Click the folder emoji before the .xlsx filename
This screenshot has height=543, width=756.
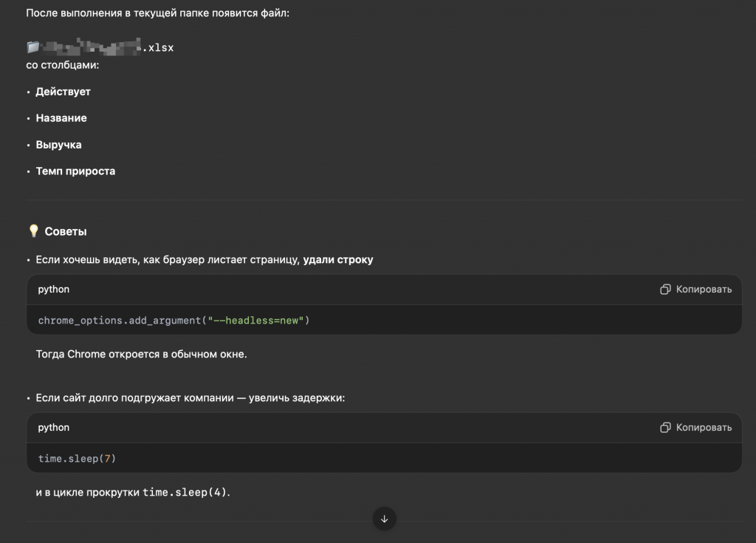pyautogui.click(x=32, y=47)
